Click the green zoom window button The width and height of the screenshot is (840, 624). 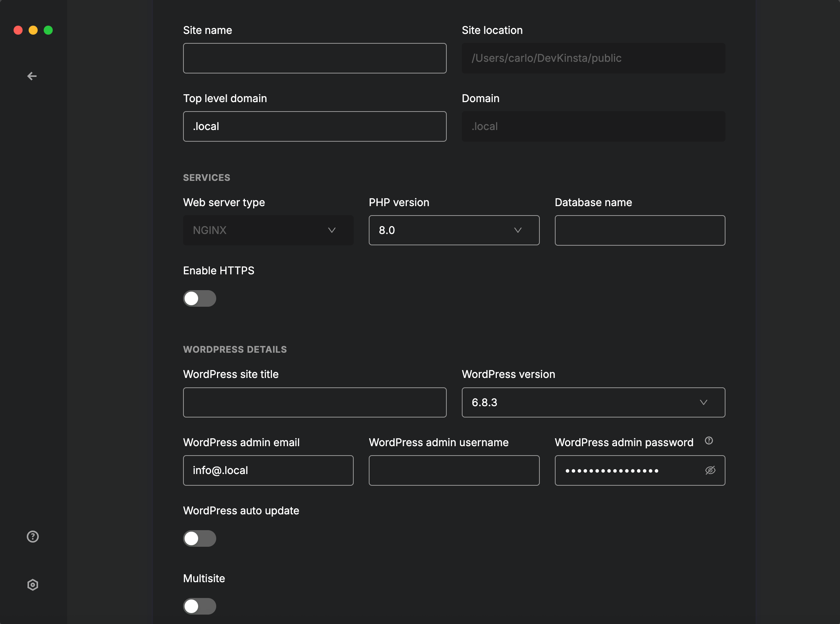coord(48,30)
